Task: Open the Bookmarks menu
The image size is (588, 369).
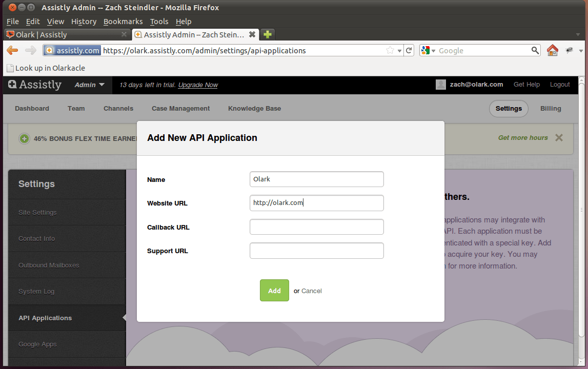Action: click(x=123, y=21)
